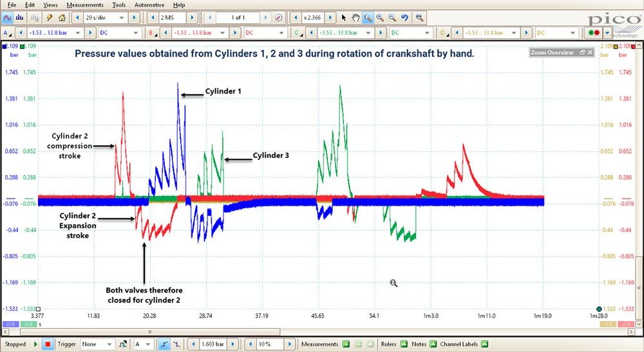
Task: Open Channel C options button
Action: (298, 32)
